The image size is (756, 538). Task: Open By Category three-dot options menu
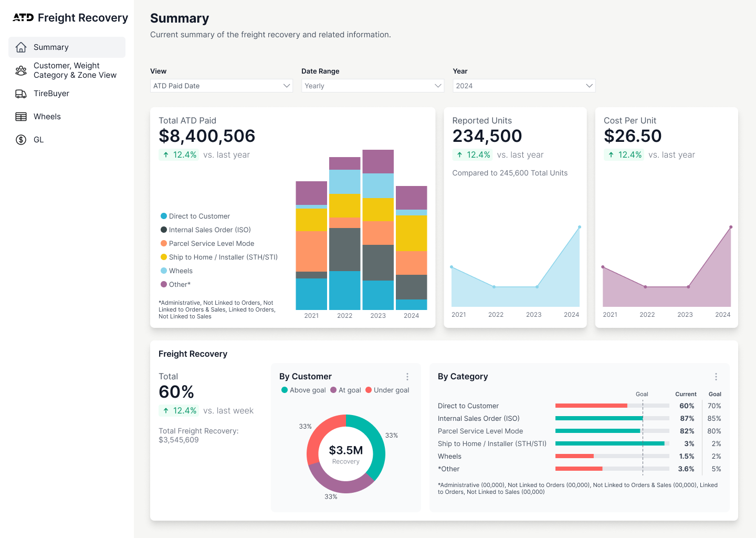click(716, 377)
